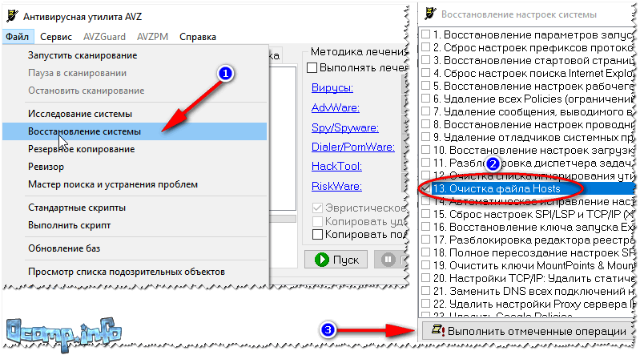Check item 11 Разблокировка диспетчера задач
Image resolution: width=644 pixels, height=355 pixels.
coord(426,163)
